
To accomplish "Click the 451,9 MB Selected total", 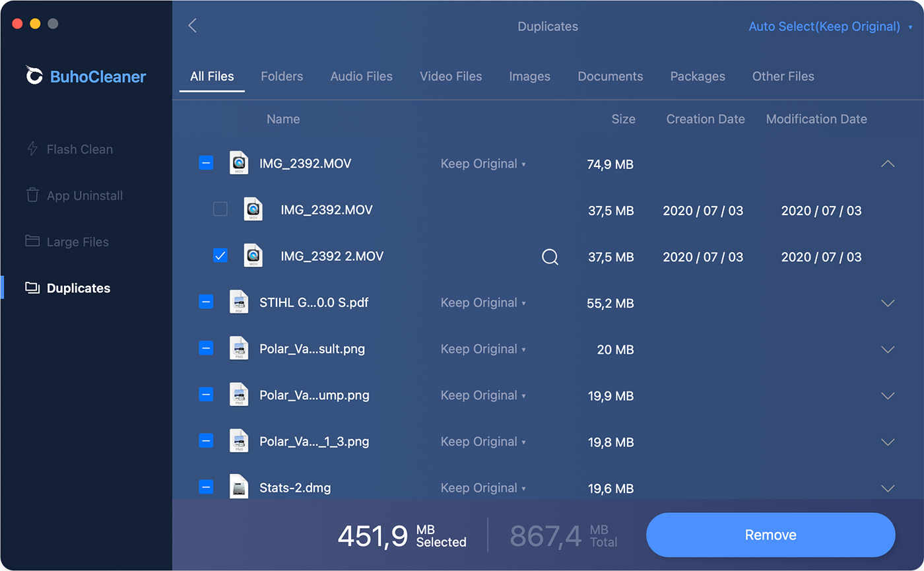I will pos(402,536).
